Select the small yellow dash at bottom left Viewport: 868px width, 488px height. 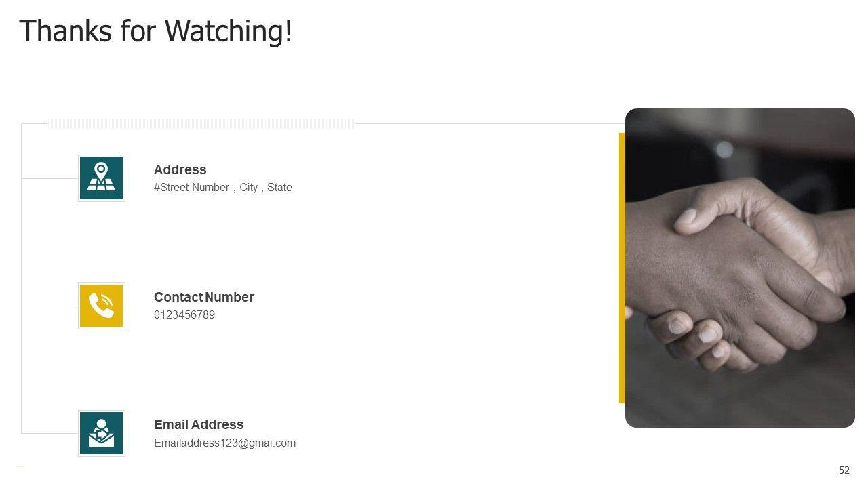click(x=20, y=466)
